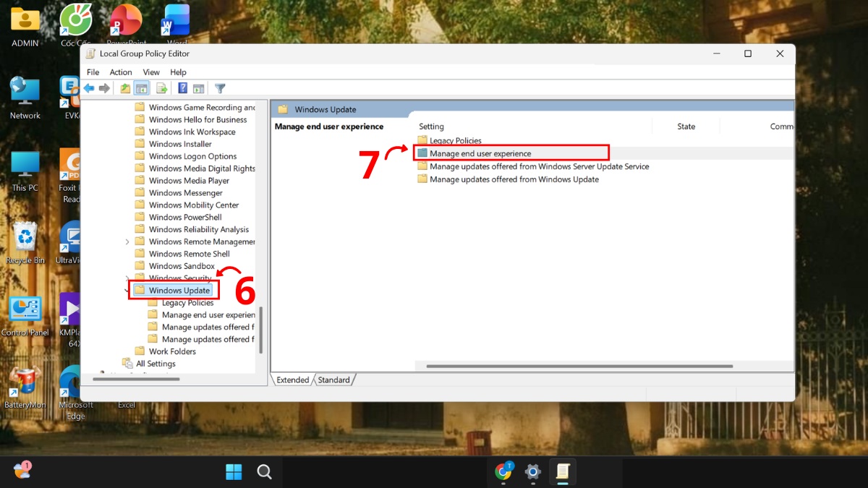The height and width of the screenshot is (488, 868).
Task: Click the Back navigation arrow in the toolbar
Action: [88, 88]
